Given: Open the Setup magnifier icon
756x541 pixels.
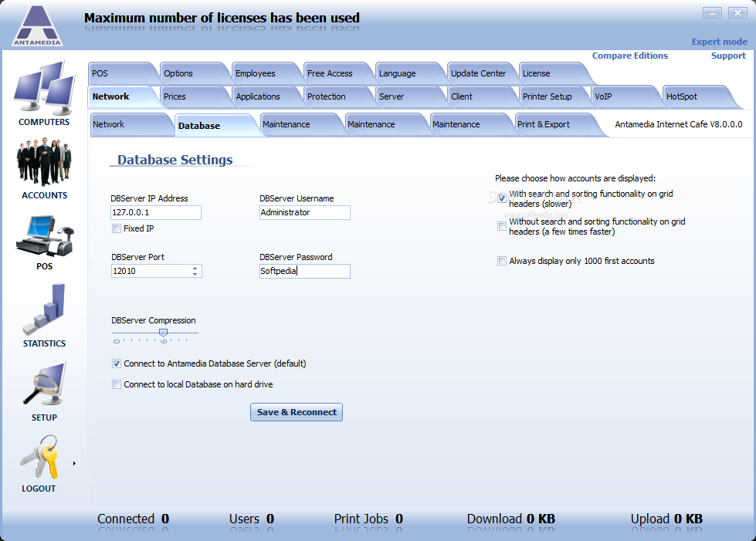Looking at the screenshot, I should coord(44,384).
